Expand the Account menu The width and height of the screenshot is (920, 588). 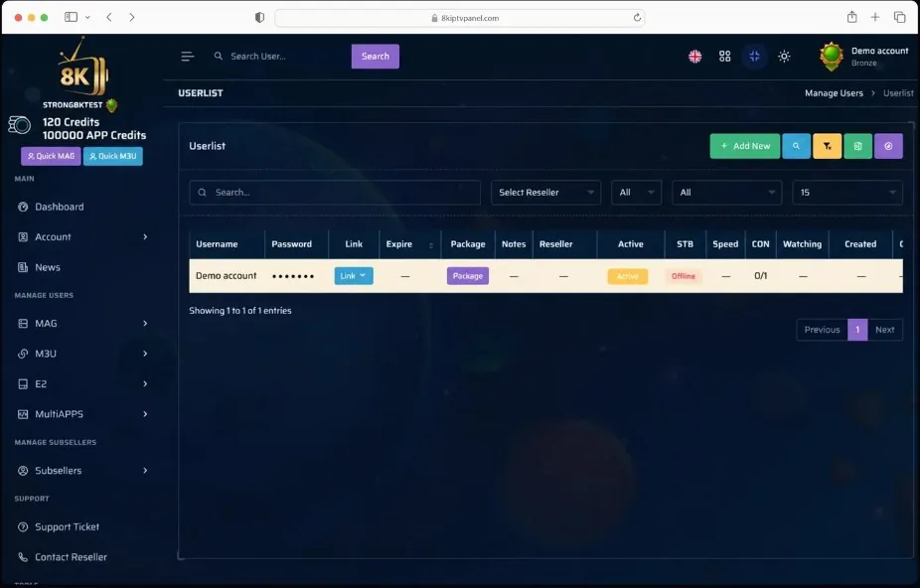click(82, 237)
